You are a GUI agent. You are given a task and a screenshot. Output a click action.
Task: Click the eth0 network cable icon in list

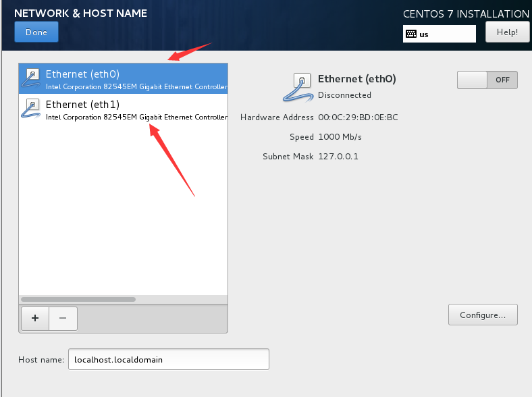pyautogui.click(x=30, y=78)
